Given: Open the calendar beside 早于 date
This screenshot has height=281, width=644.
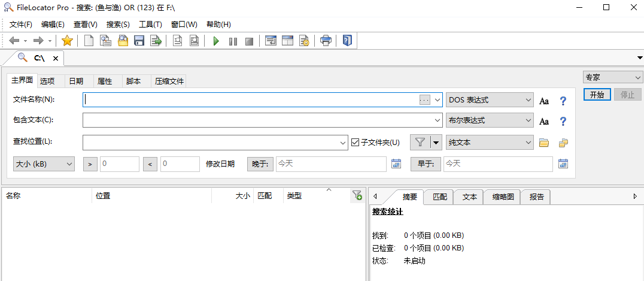Looking at the screenshot, I should (x=563, y=164).
